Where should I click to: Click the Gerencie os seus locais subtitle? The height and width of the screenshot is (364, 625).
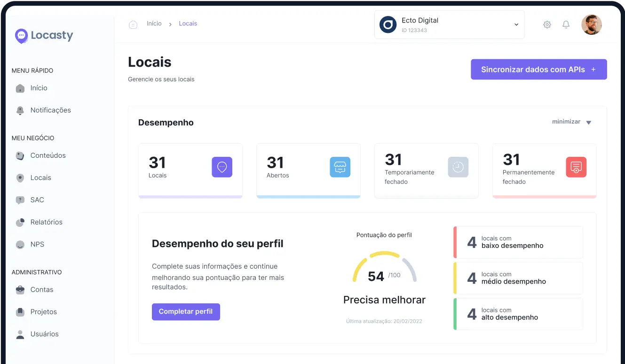pos(161,79)
